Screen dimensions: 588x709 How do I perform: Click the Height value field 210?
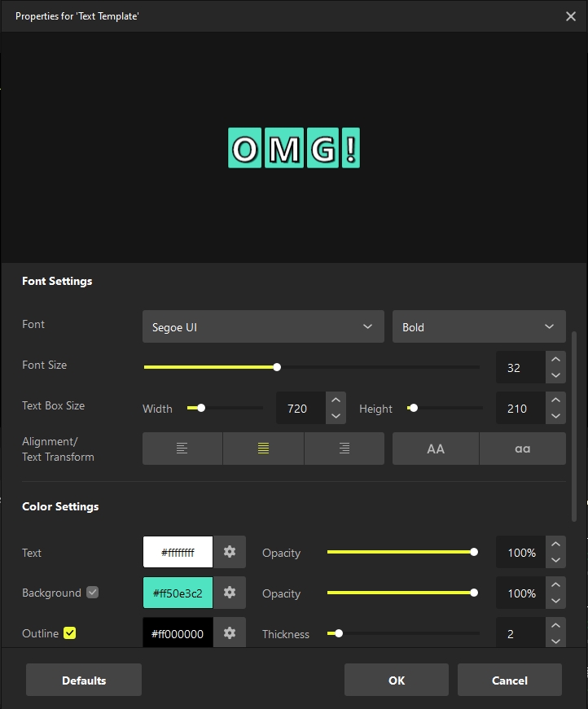point(520,408)
